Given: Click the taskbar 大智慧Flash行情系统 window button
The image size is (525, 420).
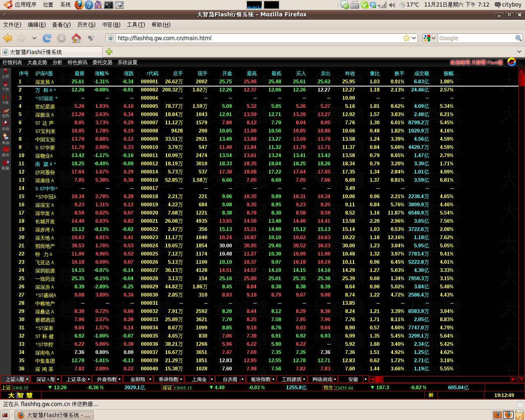Looking at the screenshot, I should coord(54,415).
